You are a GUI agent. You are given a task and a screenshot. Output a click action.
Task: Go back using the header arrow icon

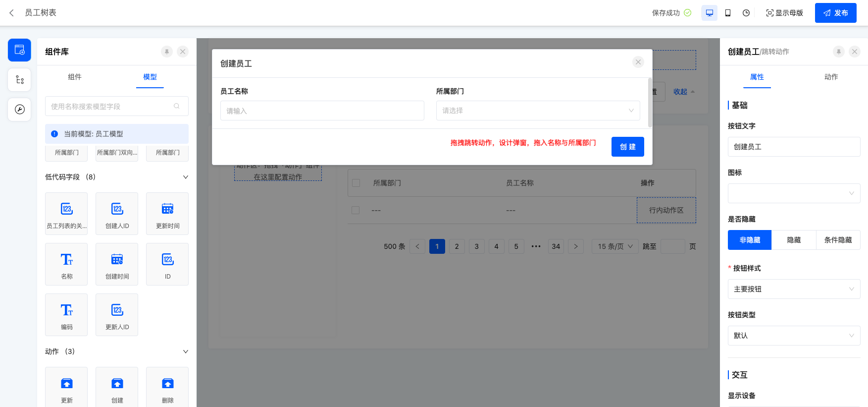(x=11, y=13)
